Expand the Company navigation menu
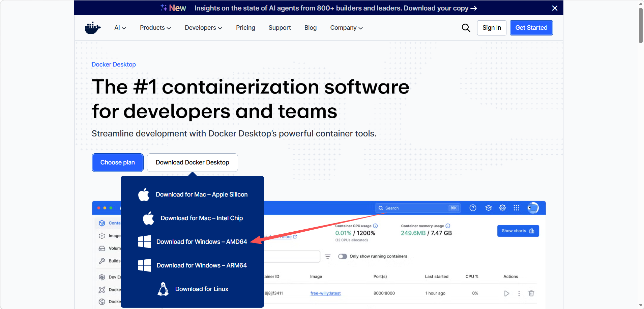This screenshot has width=644, height=309. (347, 28)
